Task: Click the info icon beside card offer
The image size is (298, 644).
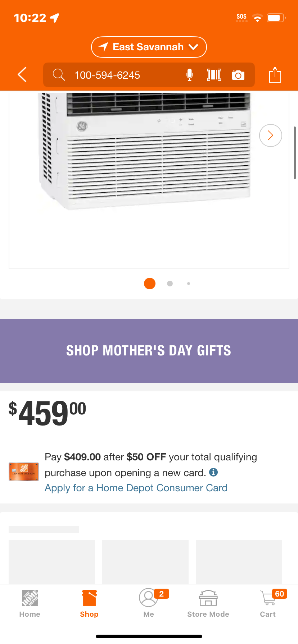Action: coord(213,472)
